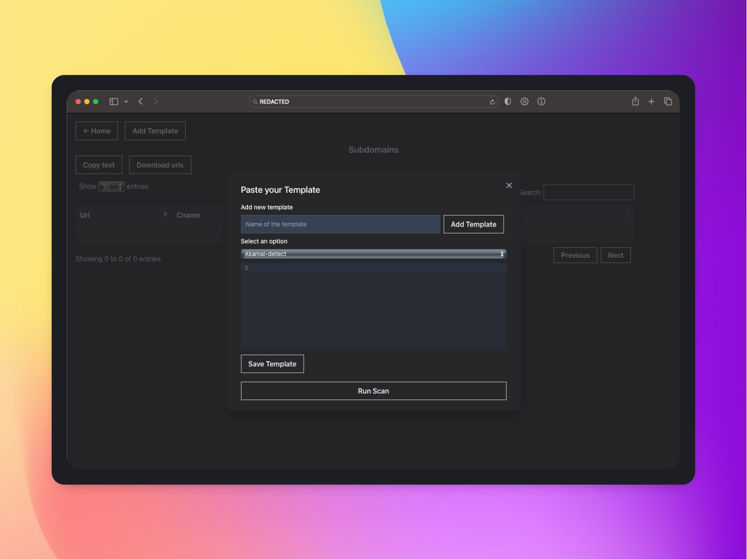747x560 pixels.
Task: Open the Akamai-detect template dropdown
Action: (374, 254)
